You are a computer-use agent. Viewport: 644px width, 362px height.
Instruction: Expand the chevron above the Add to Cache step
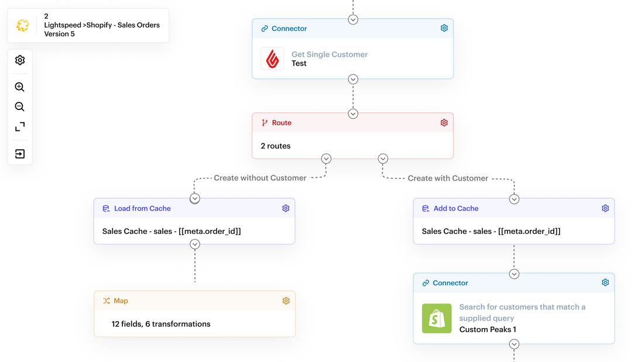[x=514, y=198]
